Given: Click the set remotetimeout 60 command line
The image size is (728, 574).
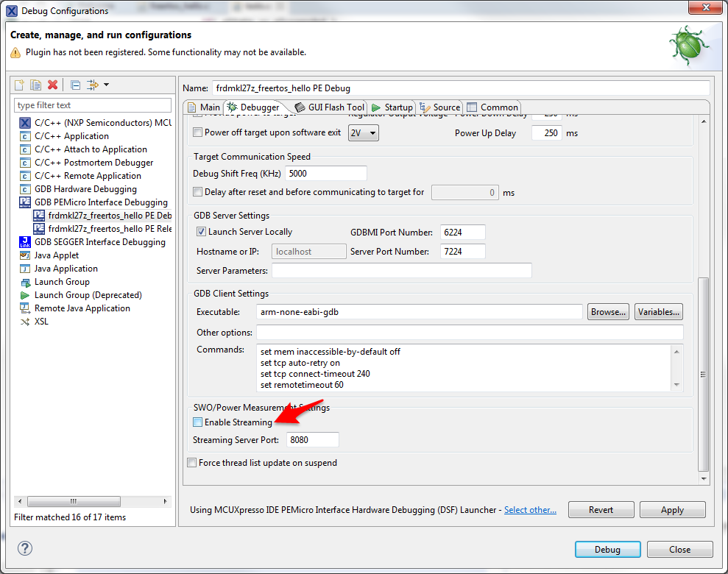Looking at the screenshot, I should click(x=302, y=385).
